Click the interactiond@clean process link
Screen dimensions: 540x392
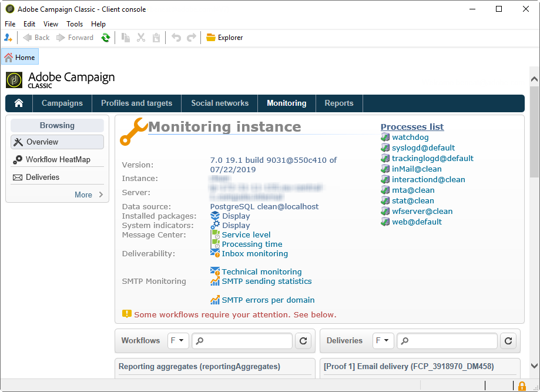(428, 179)
